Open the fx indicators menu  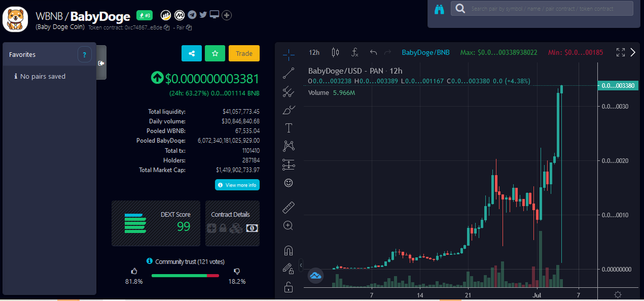355,52
